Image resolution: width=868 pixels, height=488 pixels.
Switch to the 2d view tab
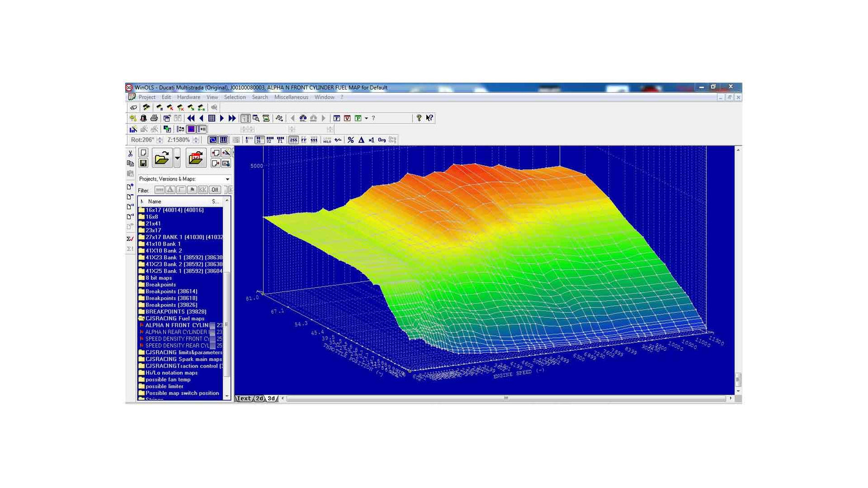[x=259, y=399]
